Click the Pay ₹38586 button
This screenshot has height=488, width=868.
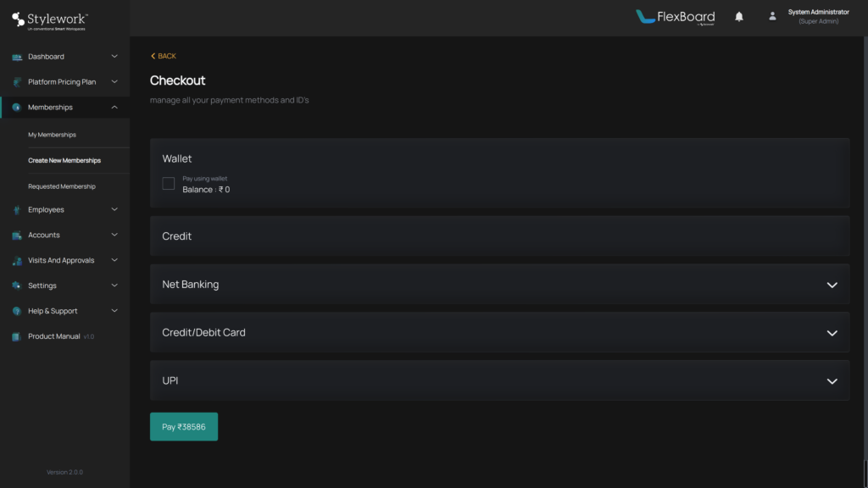(x=184, y=427)
